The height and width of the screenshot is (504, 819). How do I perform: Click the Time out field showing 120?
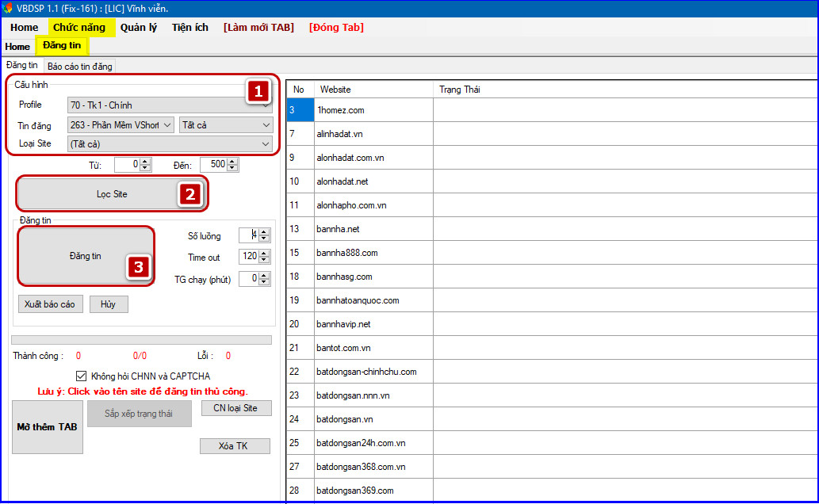(249, 257)
